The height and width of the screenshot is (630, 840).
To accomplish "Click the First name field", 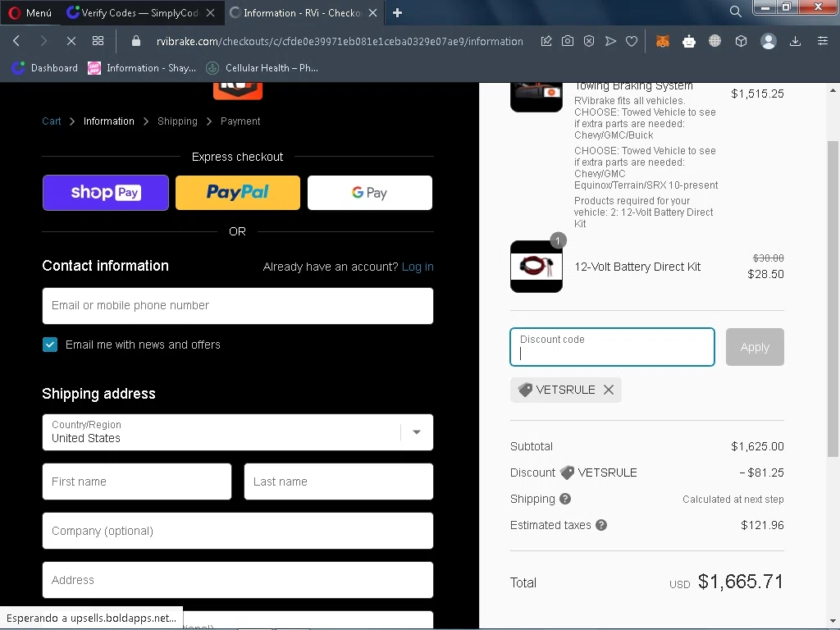I will (137, 482).
